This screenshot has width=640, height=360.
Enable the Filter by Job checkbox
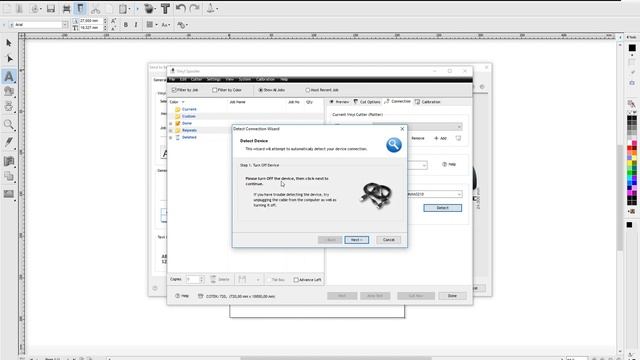174,90
